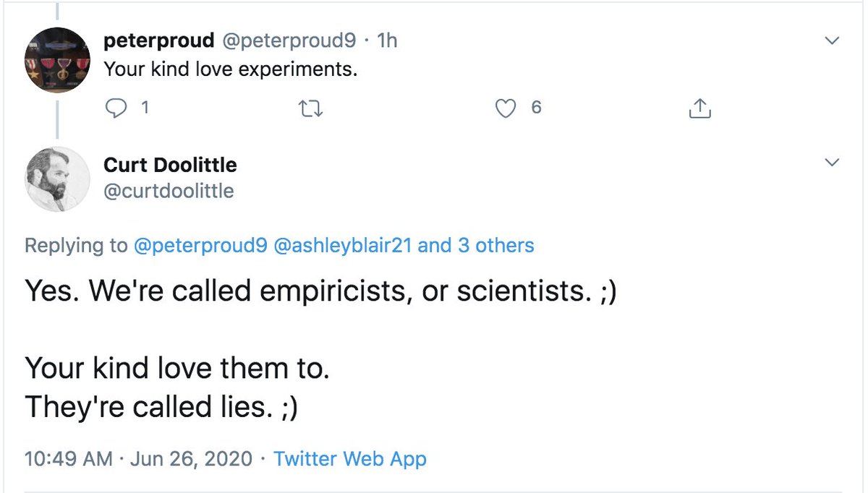Open peterproud's profile picture
Image resolution: width=868 pixels, height=493 pixels.
point(57,60)
